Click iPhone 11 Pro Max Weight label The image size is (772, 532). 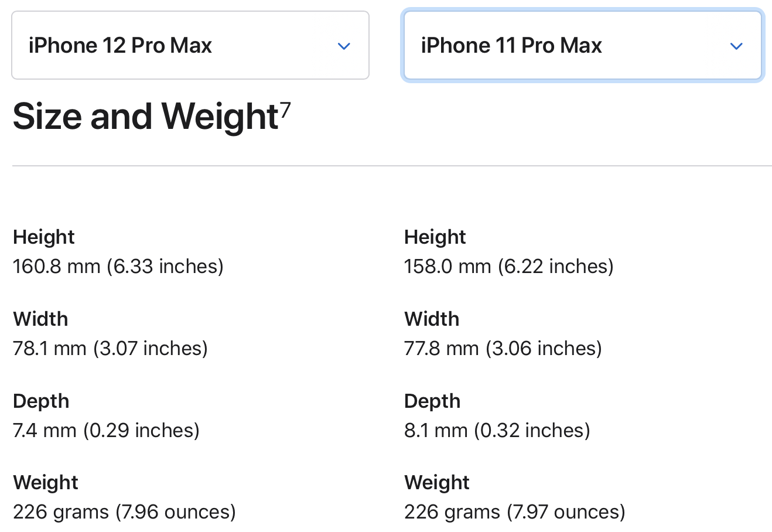click(437, 482)
